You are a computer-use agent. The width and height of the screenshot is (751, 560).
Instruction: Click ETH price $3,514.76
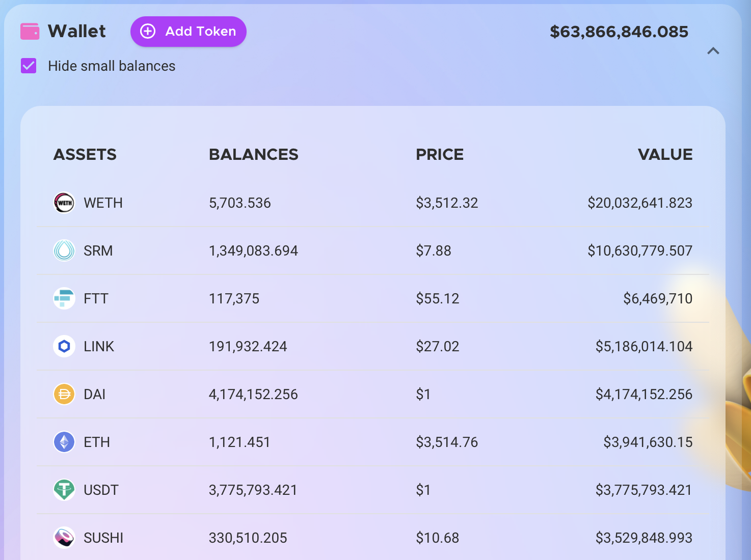447,442
